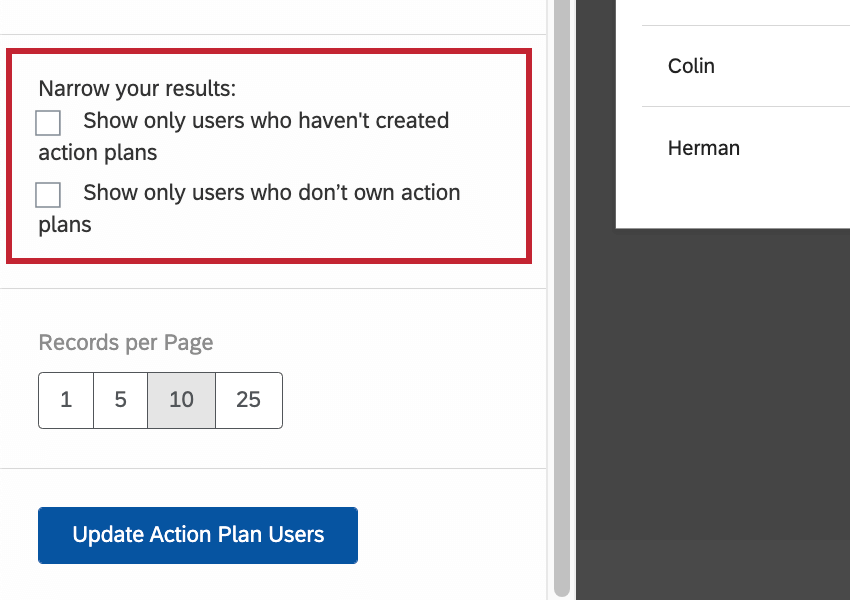The image size is (850, 600).
Task: Select the Herman row in the list
Action: point(704,148)
